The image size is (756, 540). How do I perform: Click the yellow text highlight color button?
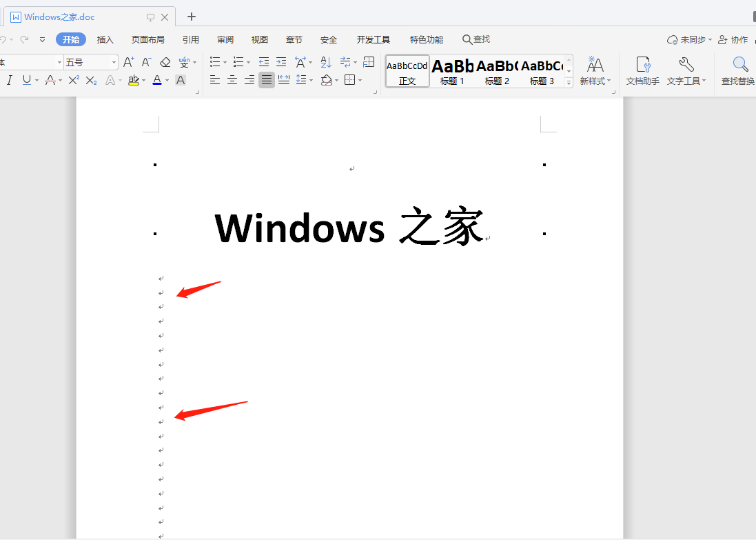pos(133,80)
